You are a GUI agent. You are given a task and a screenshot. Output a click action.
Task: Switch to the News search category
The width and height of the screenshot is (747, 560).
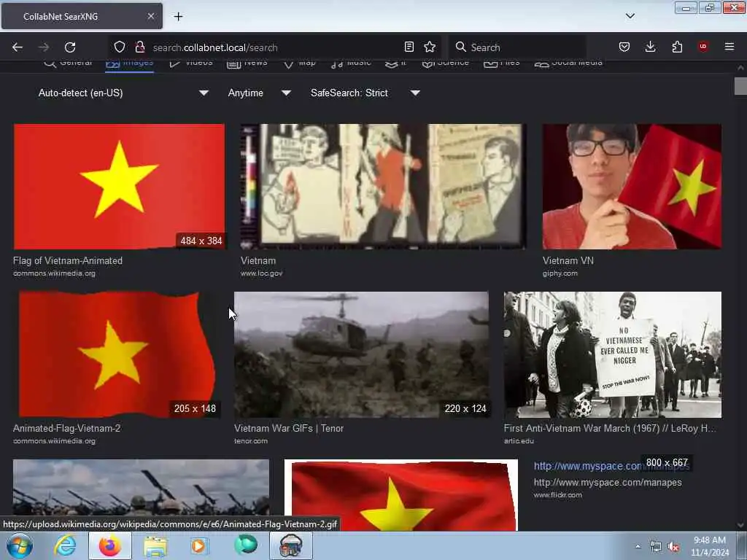(x=247, y=63)
